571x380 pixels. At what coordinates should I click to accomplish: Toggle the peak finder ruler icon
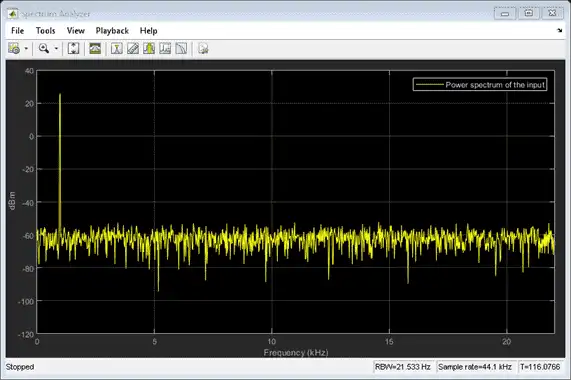[133, 48]
